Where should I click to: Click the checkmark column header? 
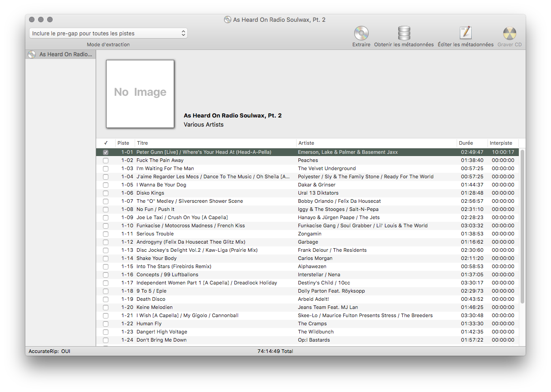[x=106, y=143]
